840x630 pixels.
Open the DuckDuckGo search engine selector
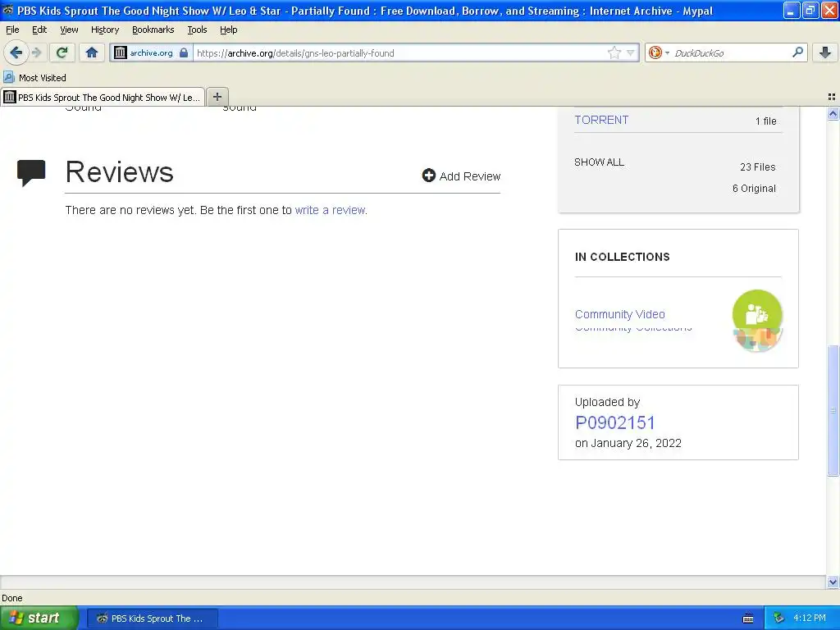click(659, 52)
